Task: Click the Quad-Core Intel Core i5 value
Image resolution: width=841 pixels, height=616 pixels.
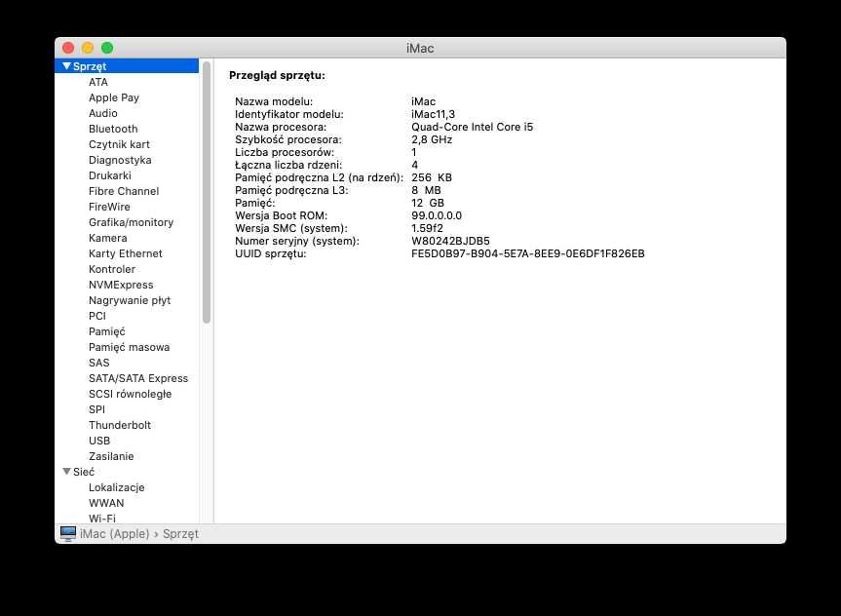Action: pyautogui.click(x=472, y=127)
